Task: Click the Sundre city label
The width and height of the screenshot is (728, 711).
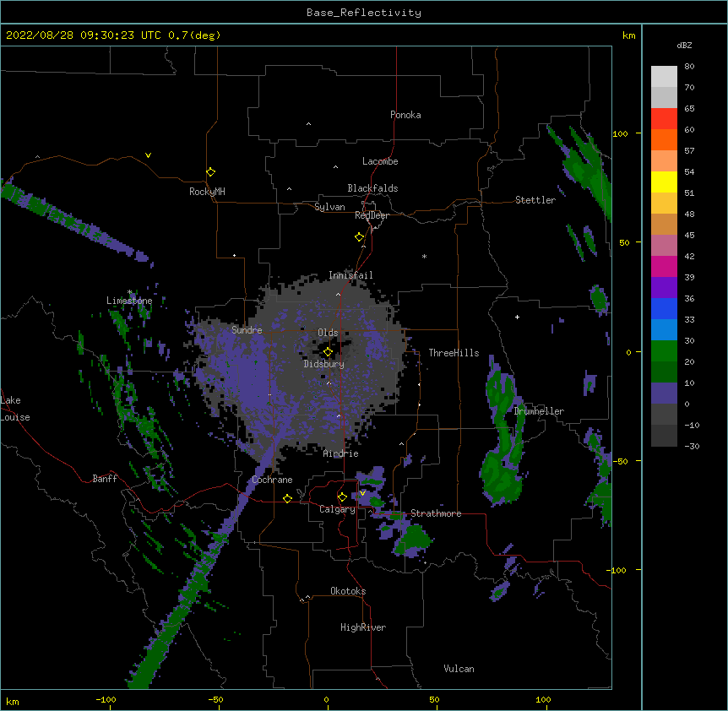Action: (x=247, y=330)
